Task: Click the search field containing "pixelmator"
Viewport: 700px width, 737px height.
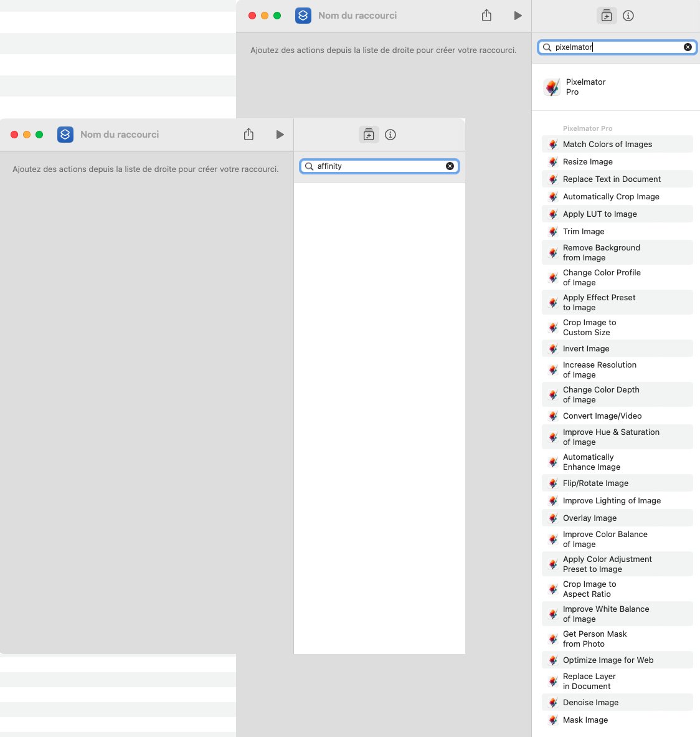Action: pos(617,47)
